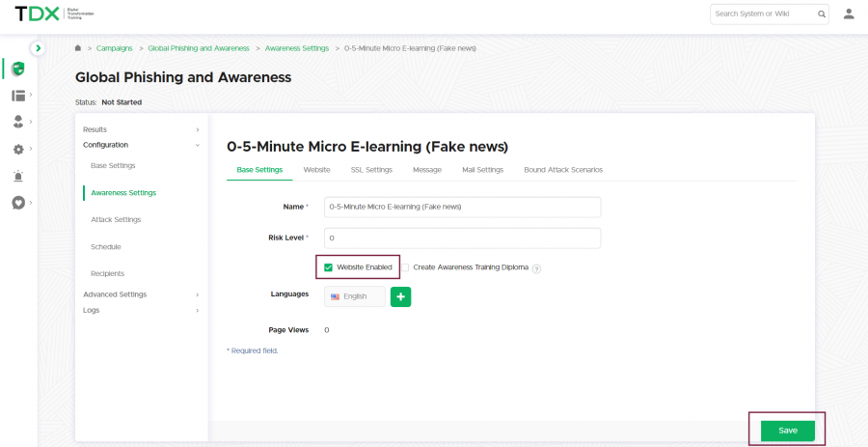868x447 pixels.
Task: Click the alarm siren icon in sidebar
Action: click(x=18, y=177)
